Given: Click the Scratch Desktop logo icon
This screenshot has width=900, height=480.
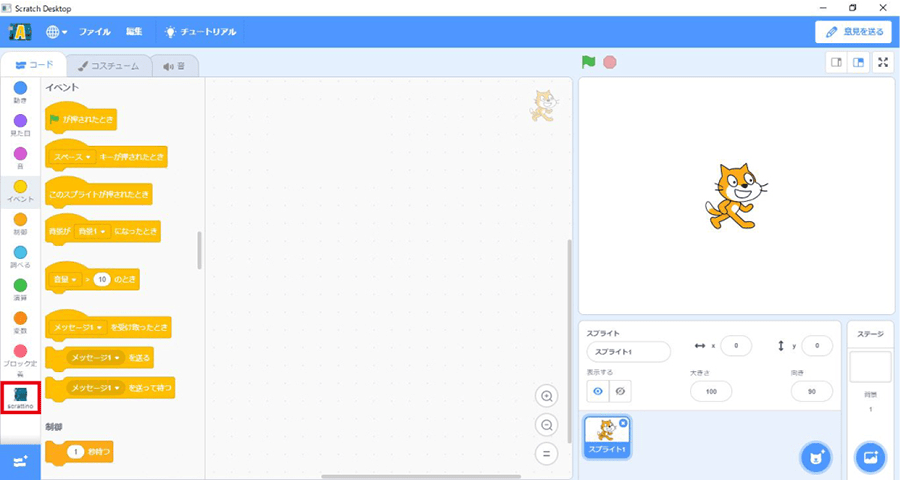Looking at the screenshot, I should point(20,32).
